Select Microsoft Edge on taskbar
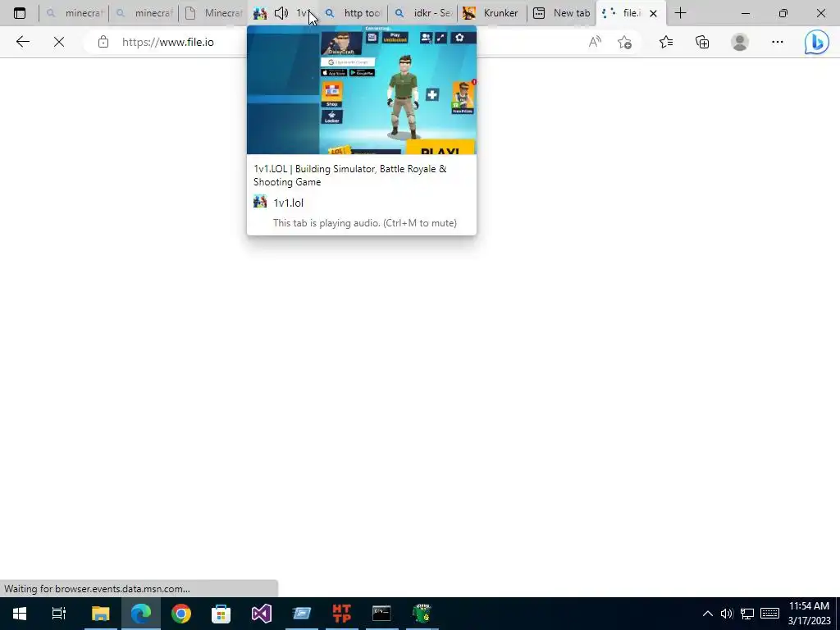This screenshot has width=840, height=630. [141, 614]
